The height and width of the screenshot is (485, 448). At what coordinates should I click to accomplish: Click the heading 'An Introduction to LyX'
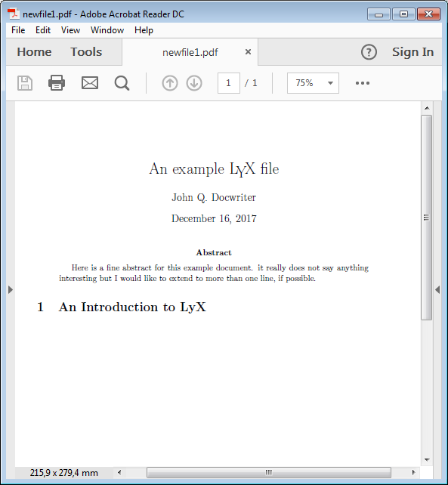tap(132, 307)
